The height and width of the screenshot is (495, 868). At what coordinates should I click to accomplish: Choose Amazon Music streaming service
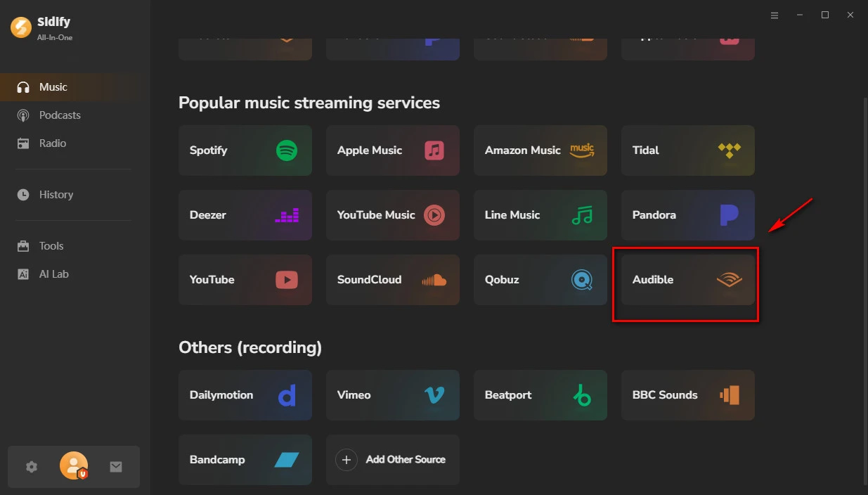[540, 150]
